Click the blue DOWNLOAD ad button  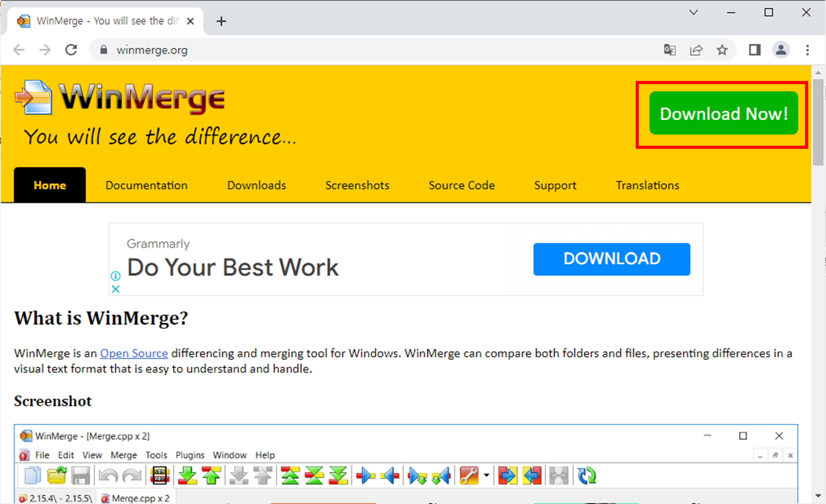click(612, 259)
